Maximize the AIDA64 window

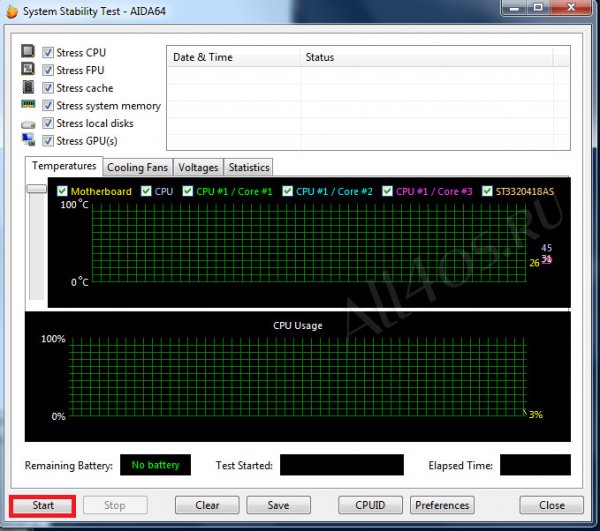pyautogui.click(x=538, y=7)
